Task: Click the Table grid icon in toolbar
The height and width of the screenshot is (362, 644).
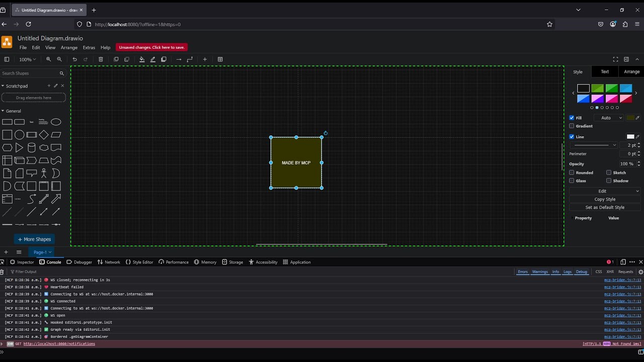Action: (220, 59)
